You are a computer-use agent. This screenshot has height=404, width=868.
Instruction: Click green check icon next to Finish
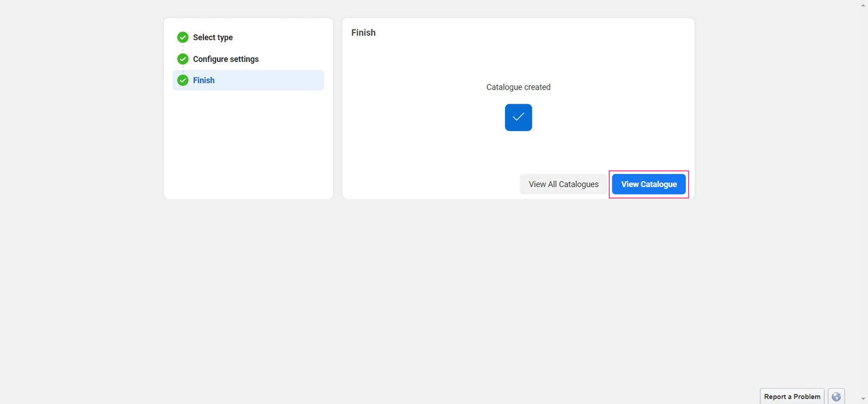pos(183,80)
